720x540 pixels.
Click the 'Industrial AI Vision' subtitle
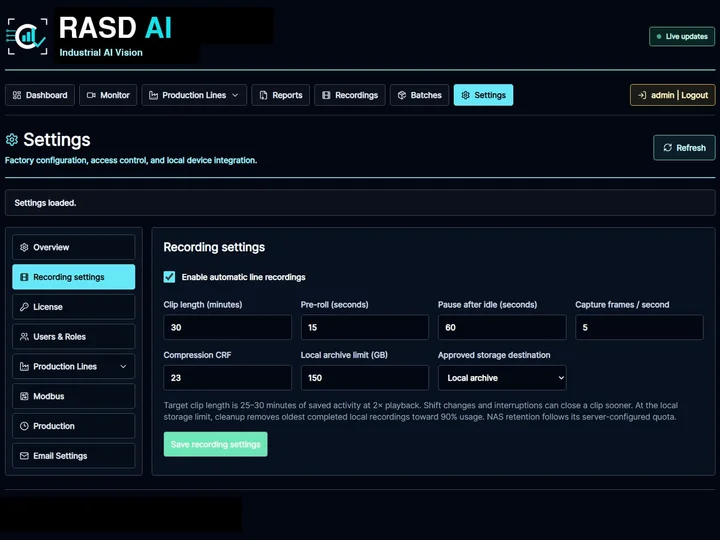pos(101,52)
